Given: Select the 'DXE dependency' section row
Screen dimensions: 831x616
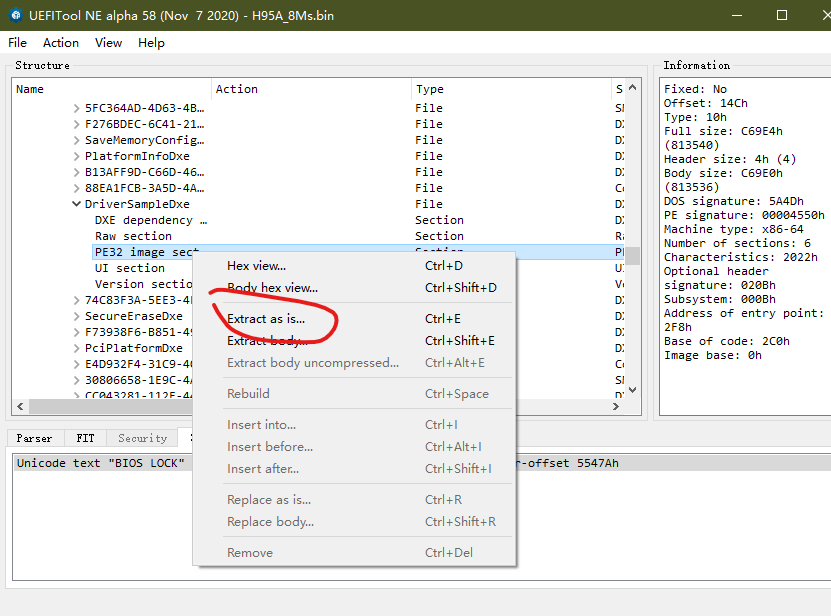Looking at the screenshot, I should [150, 220].
